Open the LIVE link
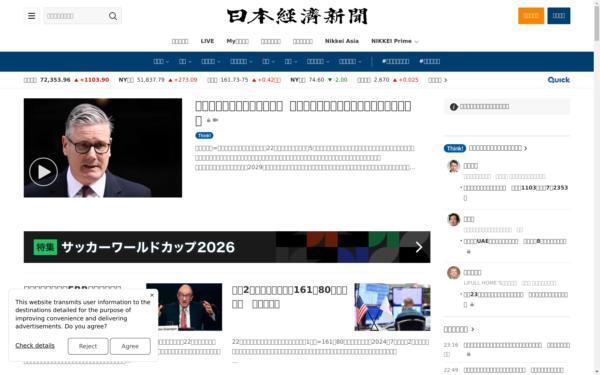 (207, 41)
